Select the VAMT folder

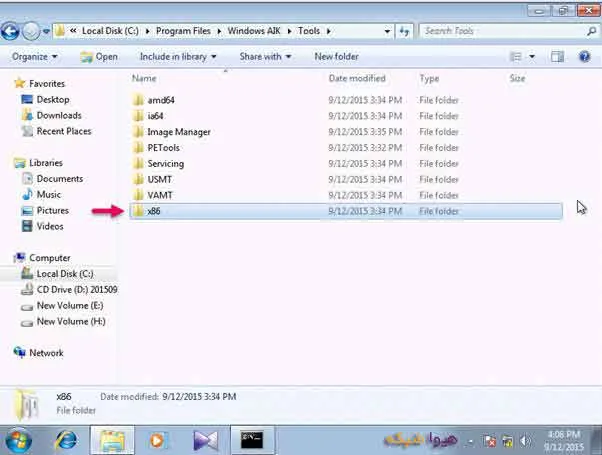pos(160,195)
